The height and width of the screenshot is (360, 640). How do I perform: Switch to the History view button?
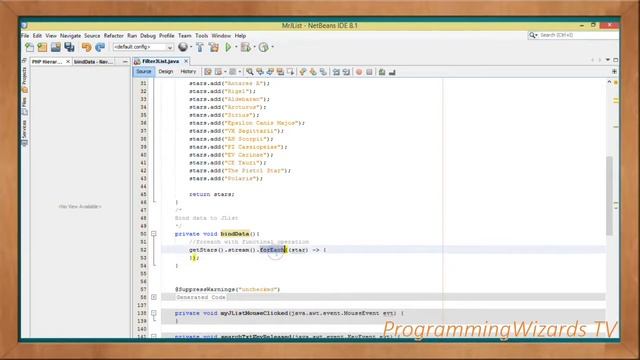(188, 71)
